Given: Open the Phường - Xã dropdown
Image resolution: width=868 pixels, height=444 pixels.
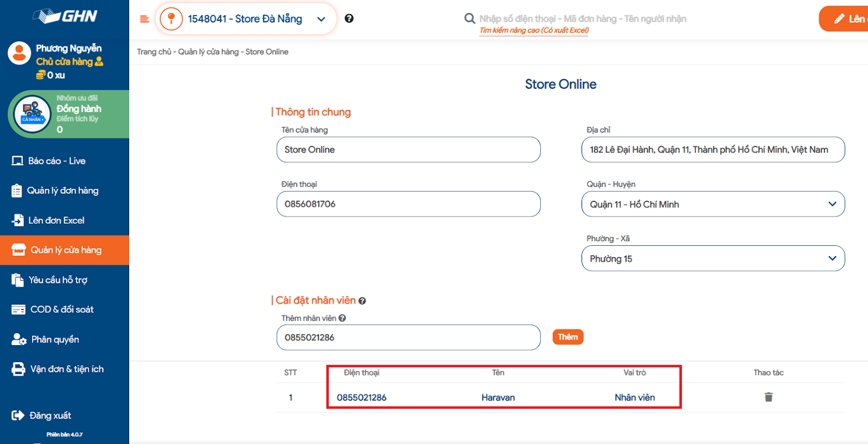Looking at the screenshot, I should 713,258.
